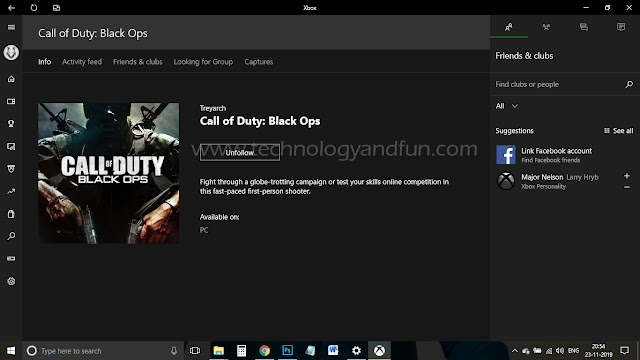The width and height of the screenshot is (640, 360).
Task: Open the hamburger menu in the sidebar
Action: (11, 27)
